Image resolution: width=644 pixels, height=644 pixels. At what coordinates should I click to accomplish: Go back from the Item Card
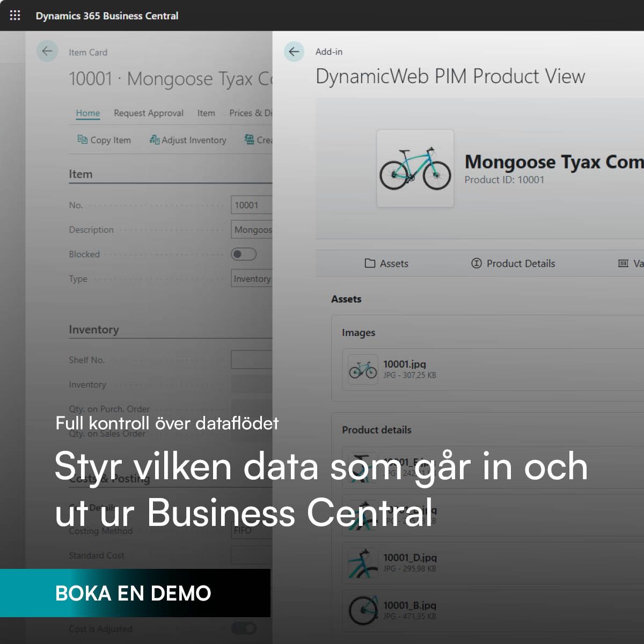tap(47, 52)
